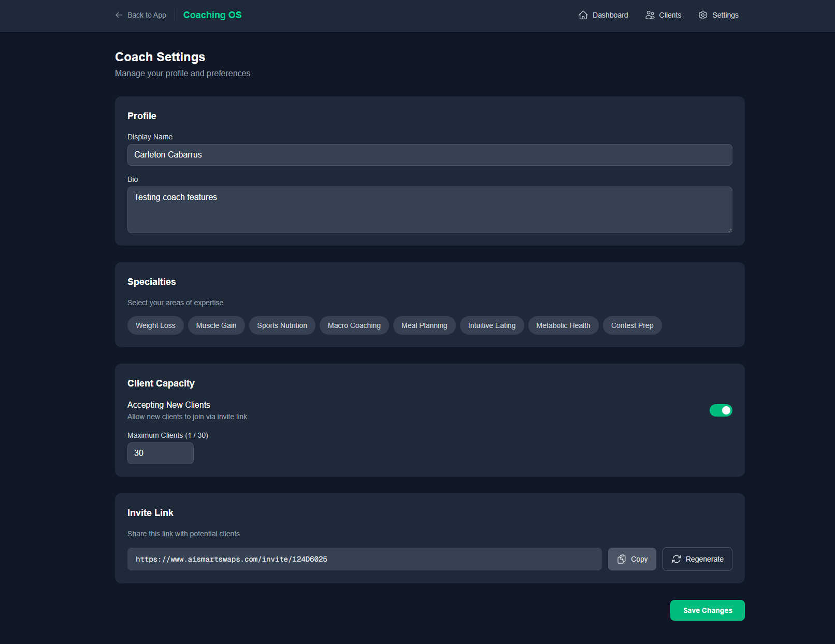The height and width of the screenshot is (644, 835).
Task: Click the Save Changes button
Action: pos(707,610)
